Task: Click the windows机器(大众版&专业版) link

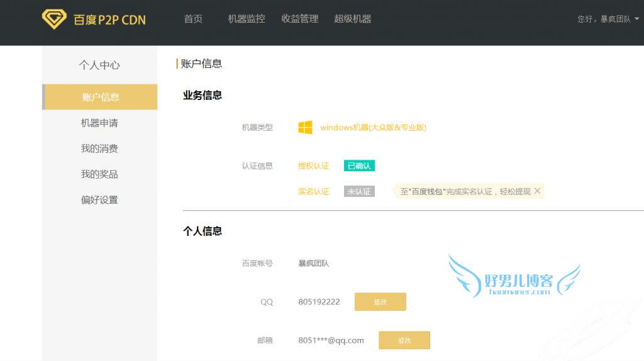Action: click(x=374, y=127)
